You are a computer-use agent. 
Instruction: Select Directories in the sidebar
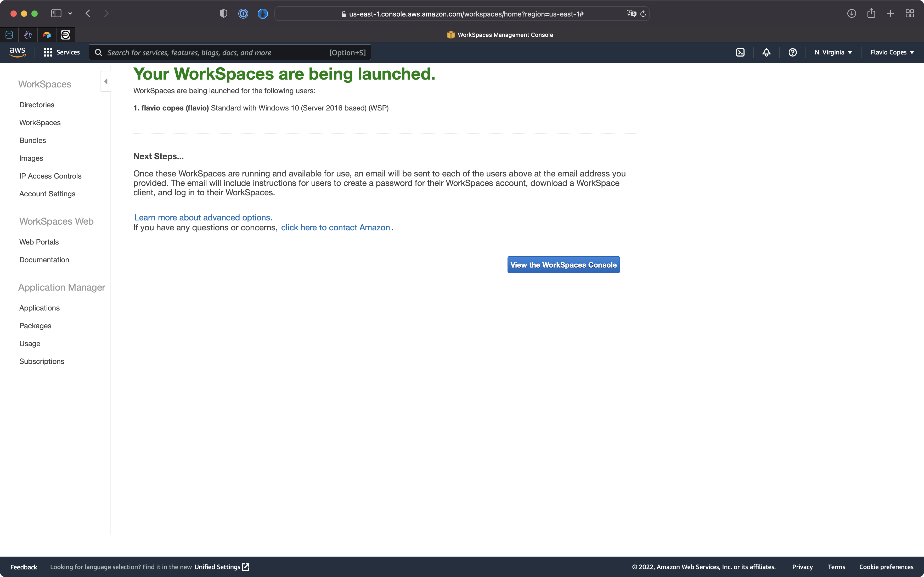coord(37,104)
